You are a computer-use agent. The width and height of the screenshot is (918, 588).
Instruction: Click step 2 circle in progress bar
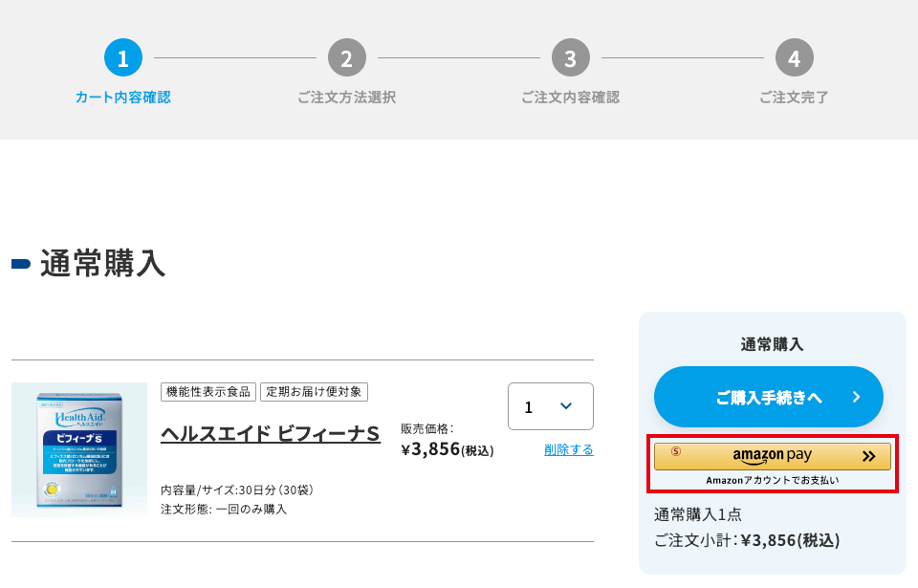(346, 57)
